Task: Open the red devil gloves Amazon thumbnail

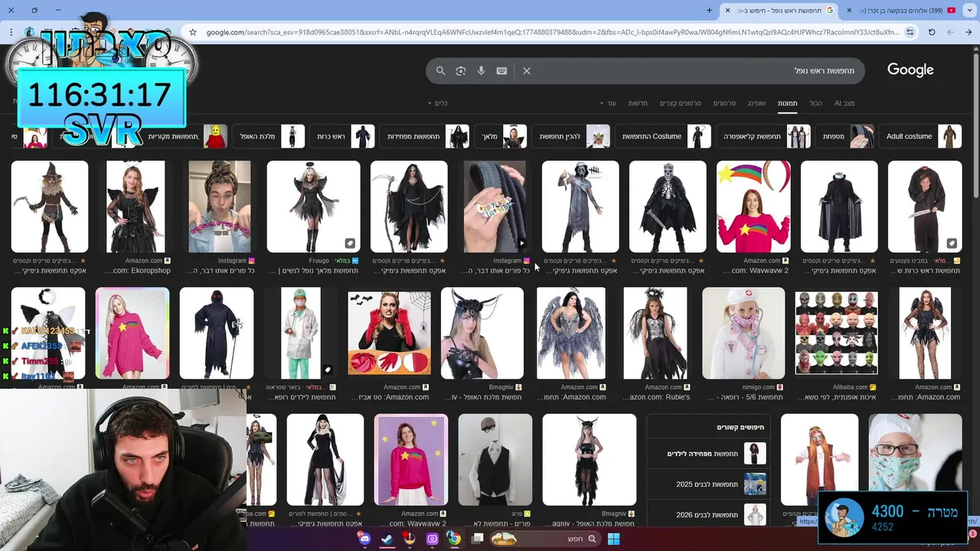Action: coord(389,333)
